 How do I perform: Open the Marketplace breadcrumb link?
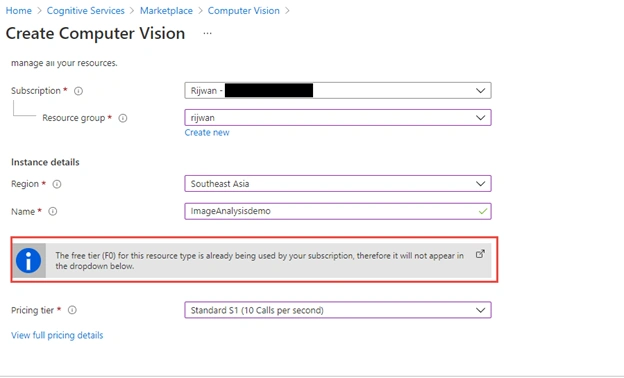coord(166,11)
